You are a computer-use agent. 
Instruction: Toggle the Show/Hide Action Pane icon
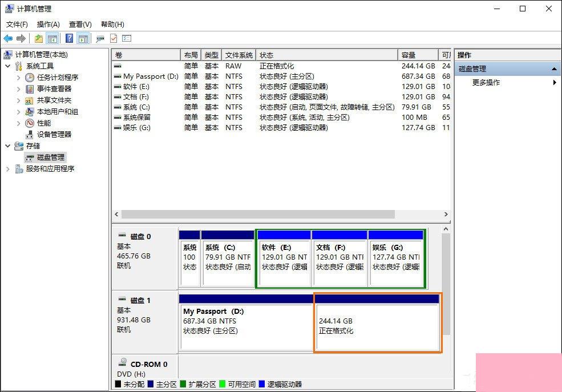point(83,38)
